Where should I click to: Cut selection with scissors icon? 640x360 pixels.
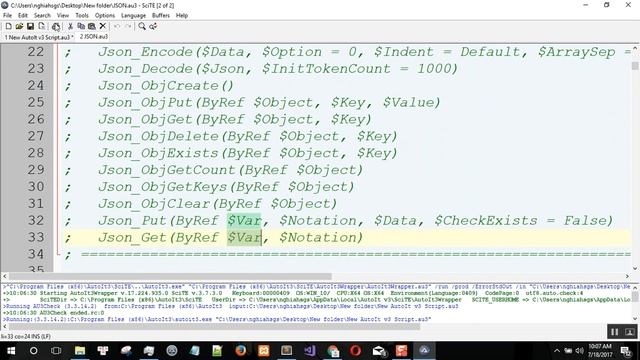pyautogui.click(x=70, y=27)
